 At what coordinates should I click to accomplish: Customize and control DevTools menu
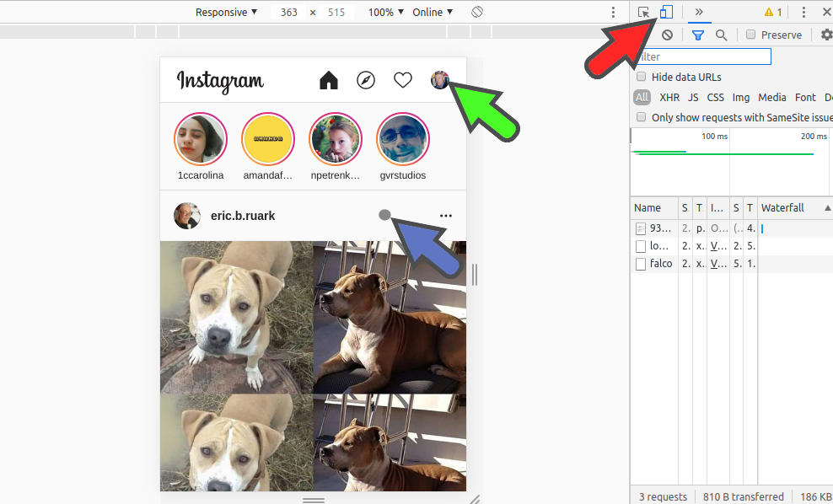pos(803,12)
